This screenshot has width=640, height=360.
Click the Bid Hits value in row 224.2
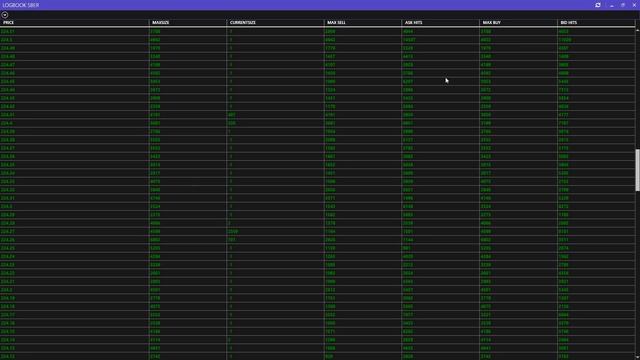click(x=563, y=290)
